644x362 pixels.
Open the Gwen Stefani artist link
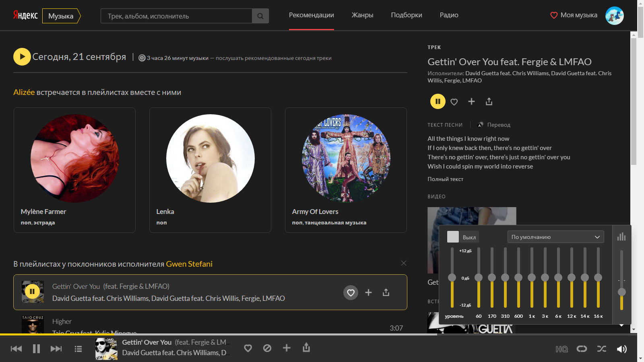(x=189, y=264)
